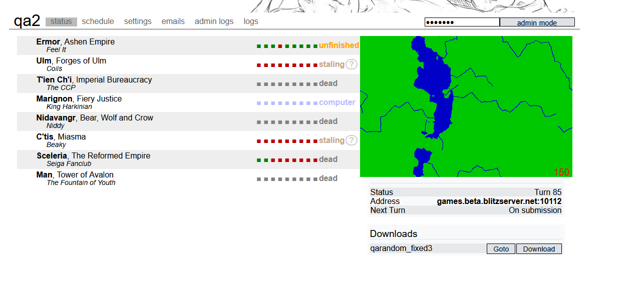Click Ermor's turn history squares
Image resolution: width=644 pixels, height=292 pixels.
click(287, 46)
